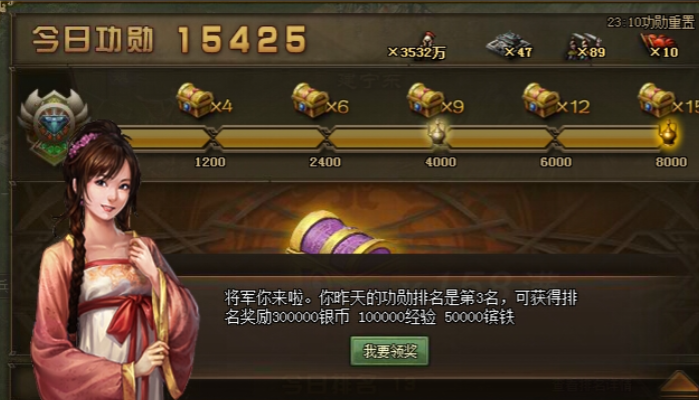Viewport: 699px width, 400px height.
Task: Click the soldier icon showing ×3532万
Action: [428, 39]
